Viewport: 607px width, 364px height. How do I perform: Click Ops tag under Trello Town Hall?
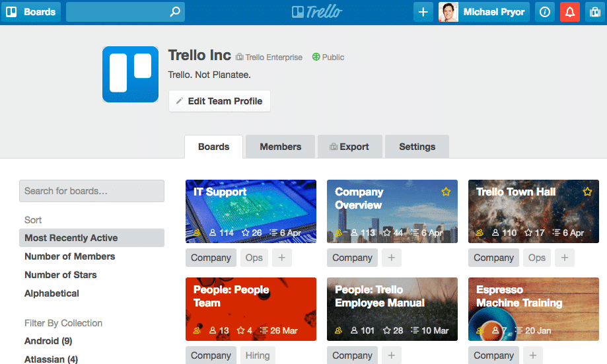pos(536,258)
